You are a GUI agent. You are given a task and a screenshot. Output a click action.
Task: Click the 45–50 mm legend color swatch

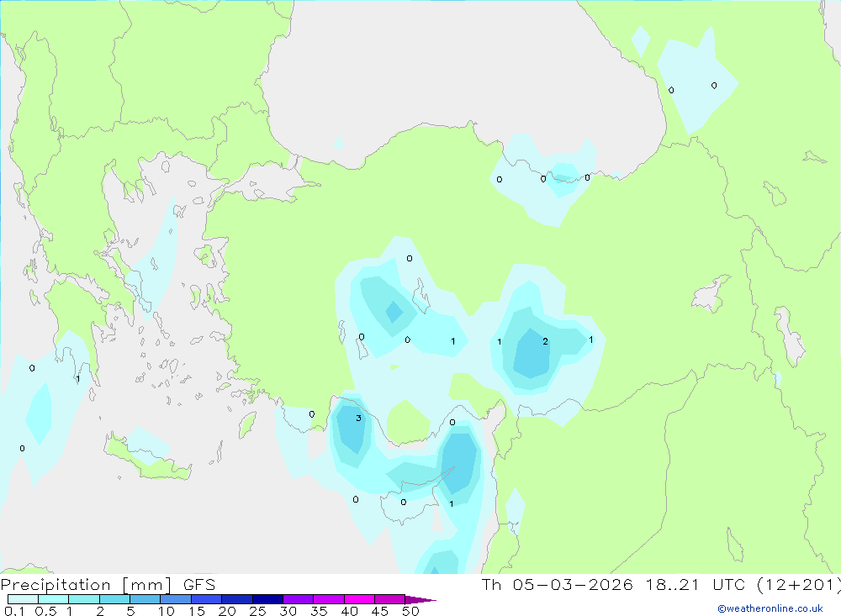390,599
